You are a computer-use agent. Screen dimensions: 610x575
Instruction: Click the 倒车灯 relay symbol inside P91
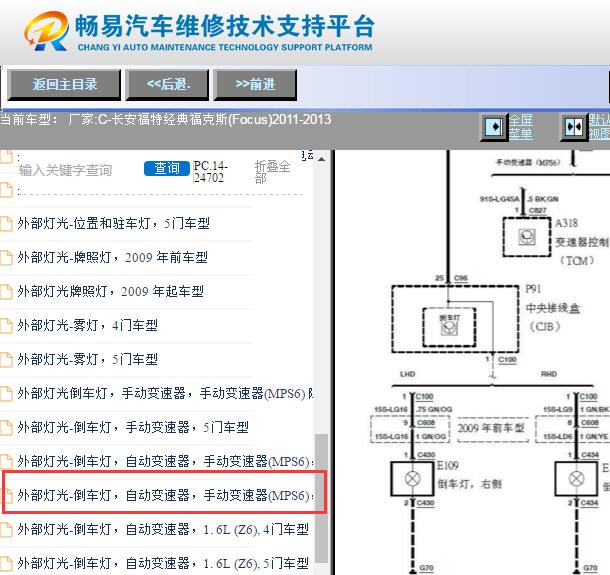coord(449,327)
